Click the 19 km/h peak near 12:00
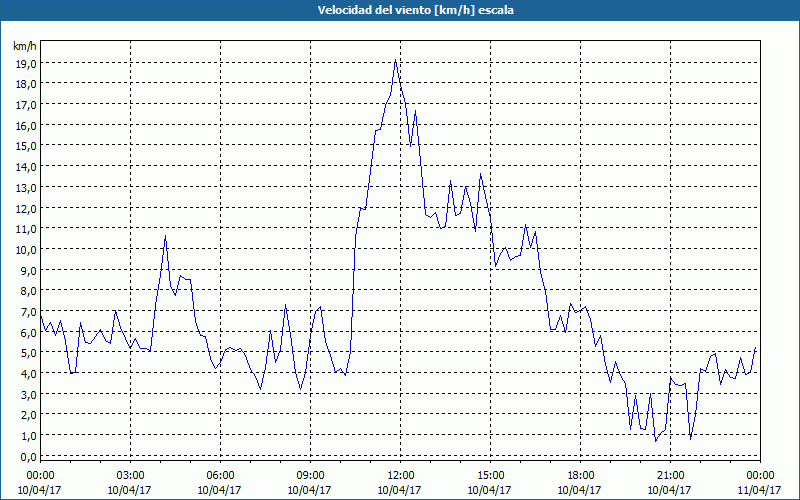The image size is (800, 500). (x=395, y=60)
